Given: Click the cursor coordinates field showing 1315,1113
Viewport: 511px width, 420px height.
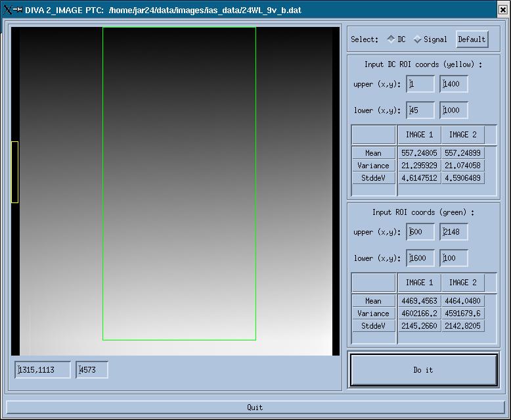Looking at the screenshot, I should 43,370.
